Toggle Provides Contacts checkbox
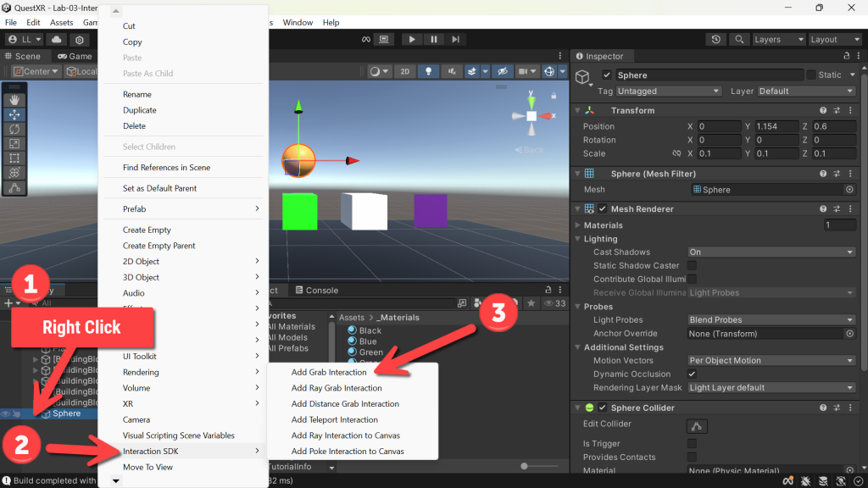This screenshot has width=868, height=488. (692, 457)
